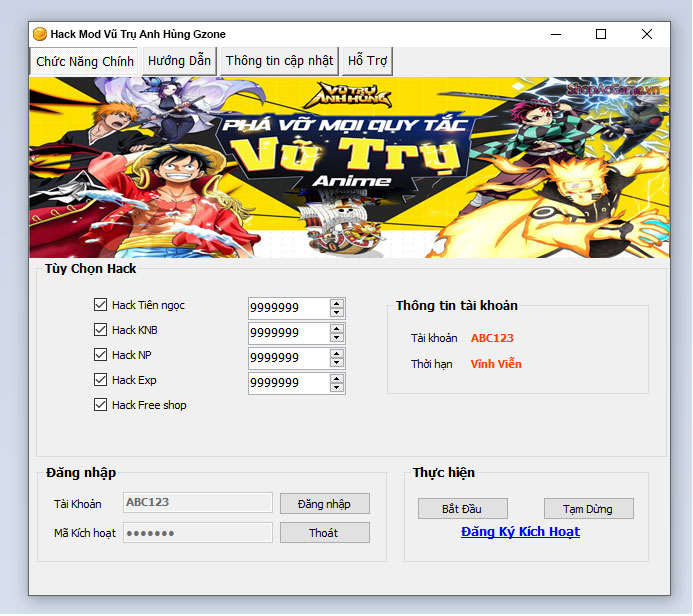The image size is (693, 616).
Task: Disable the Hack Exp checkbox
Action: pyautogui.click(x=100, y=380)
